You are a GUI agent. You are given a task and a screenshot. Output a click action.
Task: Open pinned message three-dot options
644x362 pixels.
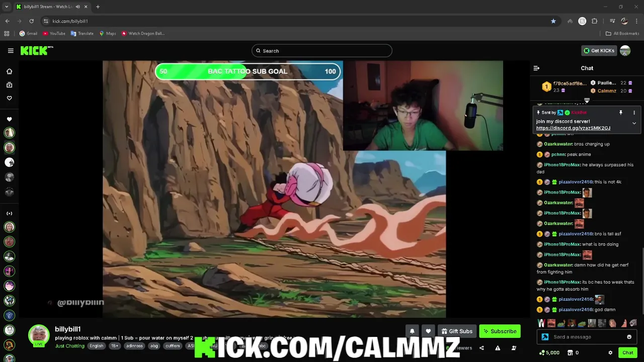[634, 113]
